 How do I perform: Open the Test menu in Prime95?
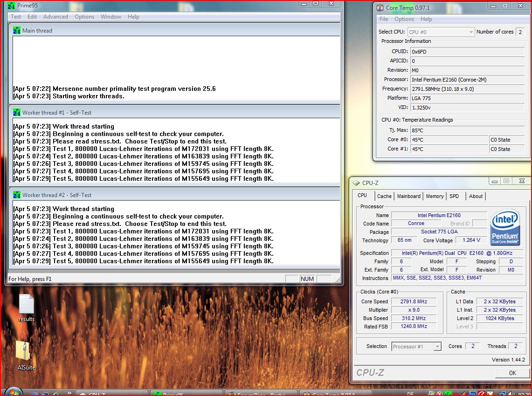[x=15, y=17]
